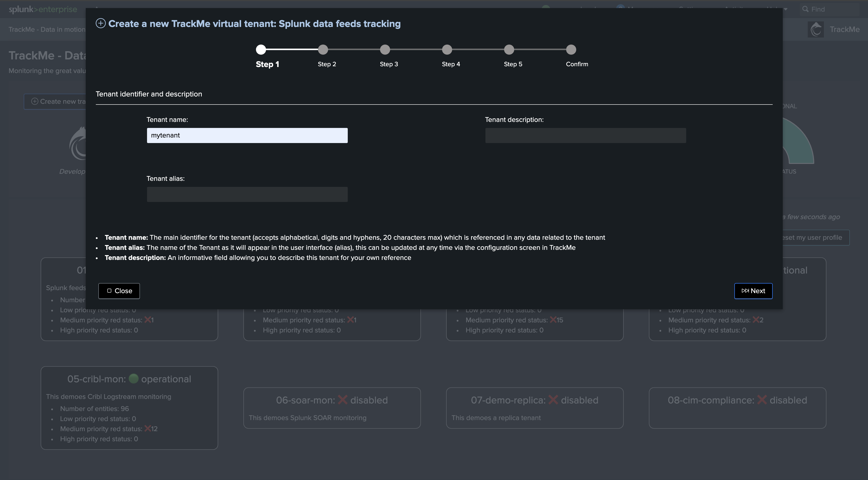Click the 'Confirm' step label
The width and height of the screenshot is (868, 480).
tap(577, 64)
